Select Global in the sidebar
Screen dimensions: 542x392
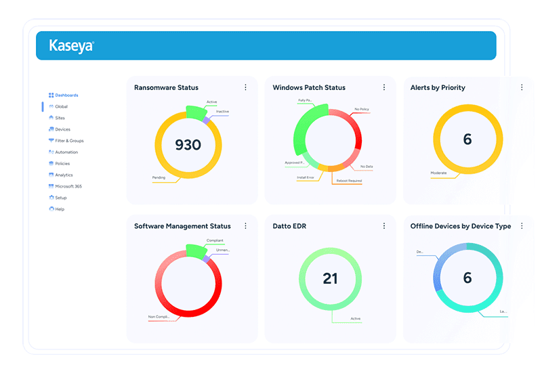click(x=61, y=107)
